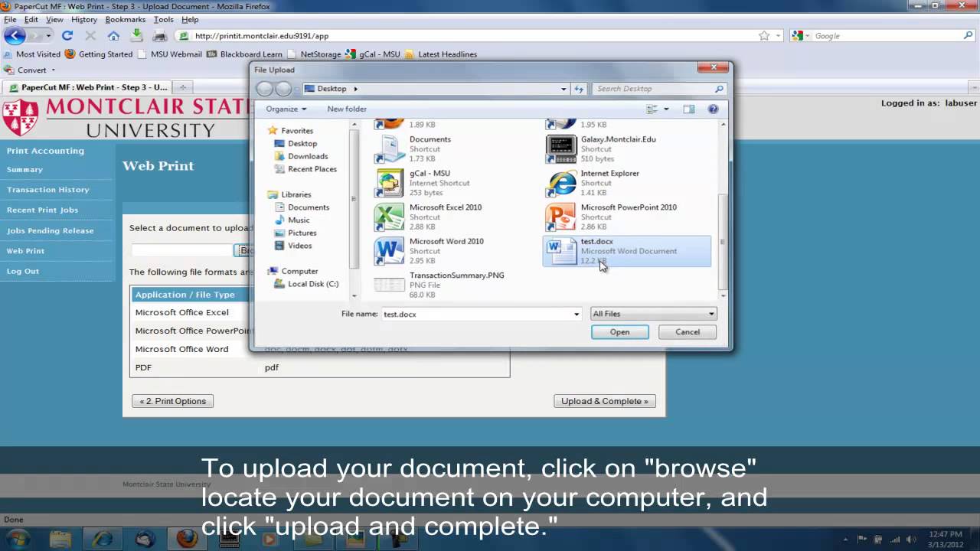
Task: Click the New folder button
Action: 347,109
